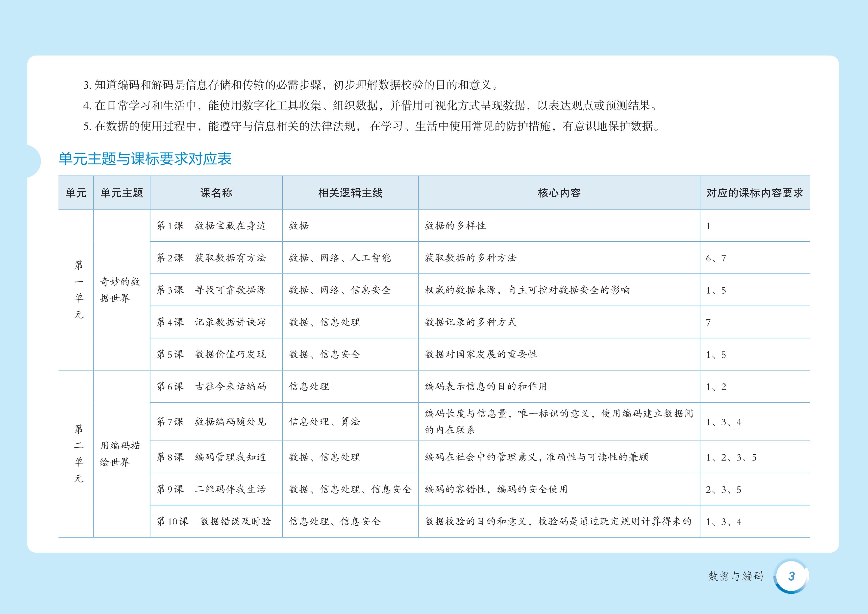Select the 第3课 寻找可靠数据源 cell
The image size is (868, 614).
pyautogui.click(x=211, y=290)
